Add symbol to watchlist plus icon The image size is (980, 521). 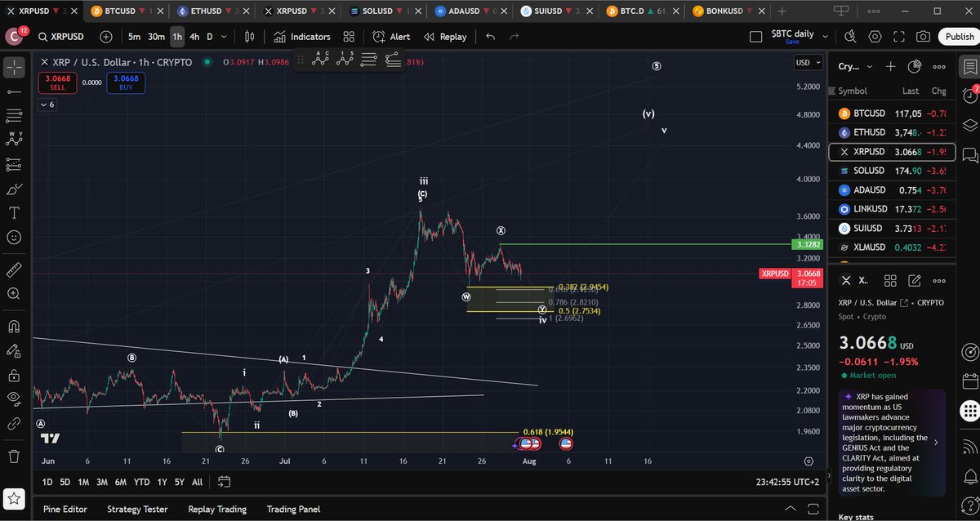pos(890,67)
